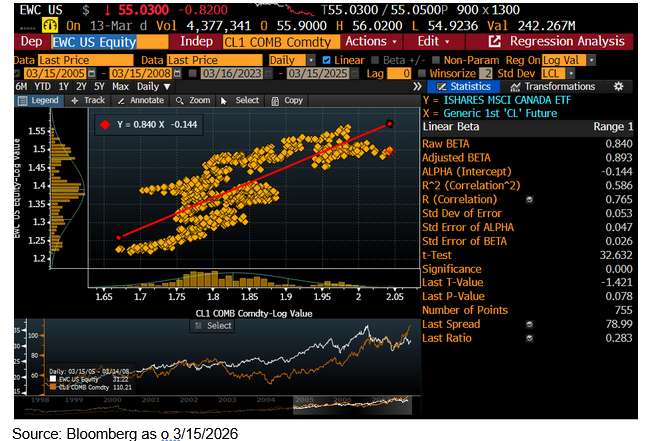Click the Raw BETA value 0.840
Viewport: 670px width, 441px height.
pos(619,144)
